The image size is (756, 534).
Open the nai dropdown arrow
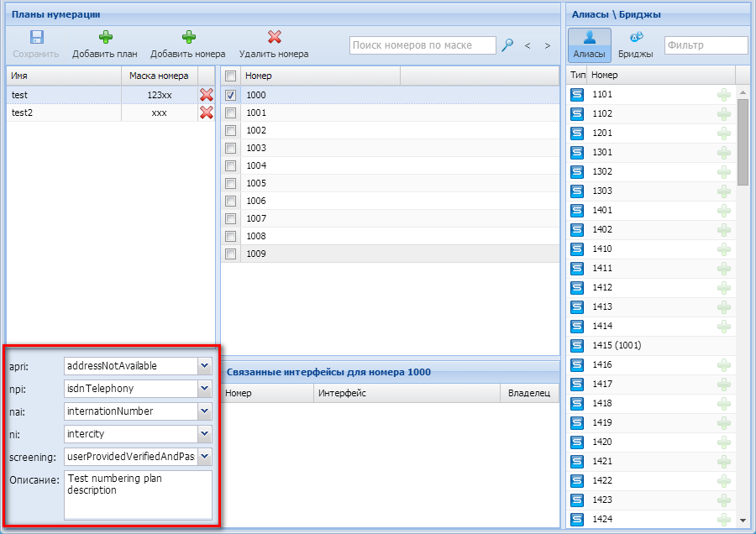point(205,411)
